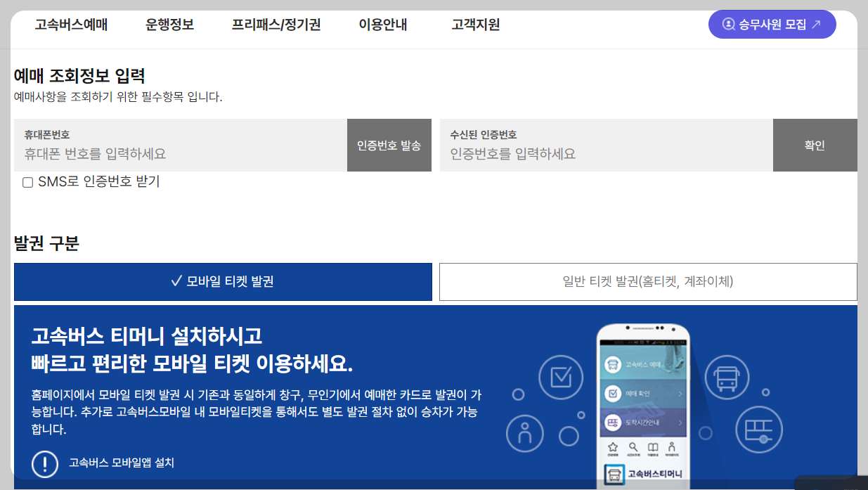868x490 pixels.
Task: Click the seat-layout circle icon in banner
Action: 758,430
